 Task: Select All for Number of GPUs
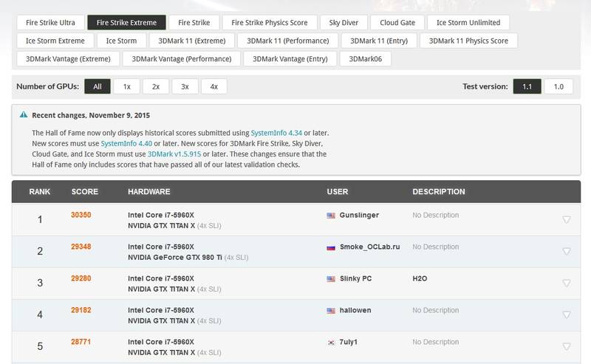point(98,86)
